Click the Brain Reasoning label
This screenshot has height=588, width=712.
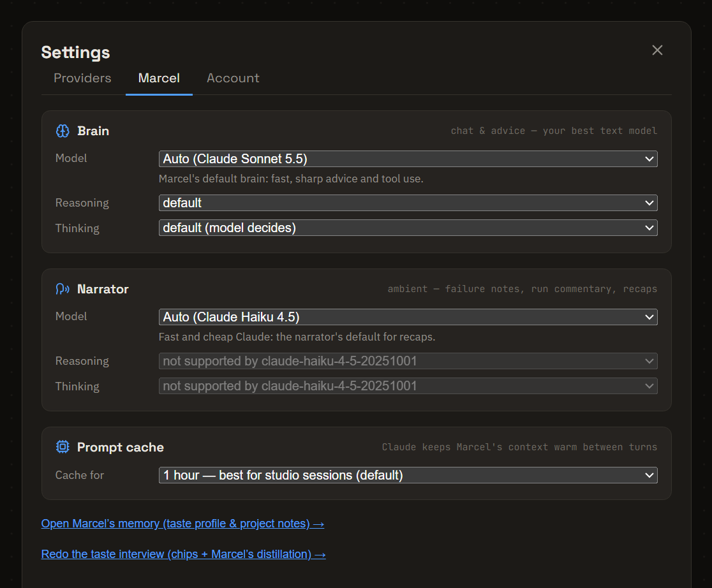point(82,203)
